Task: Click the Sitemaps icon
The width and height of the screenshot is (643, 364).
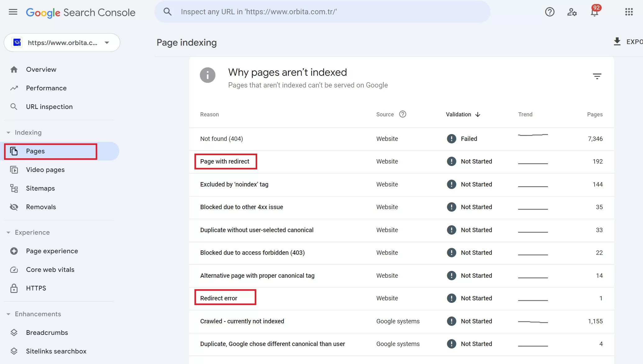Action: tap(14, 188)
